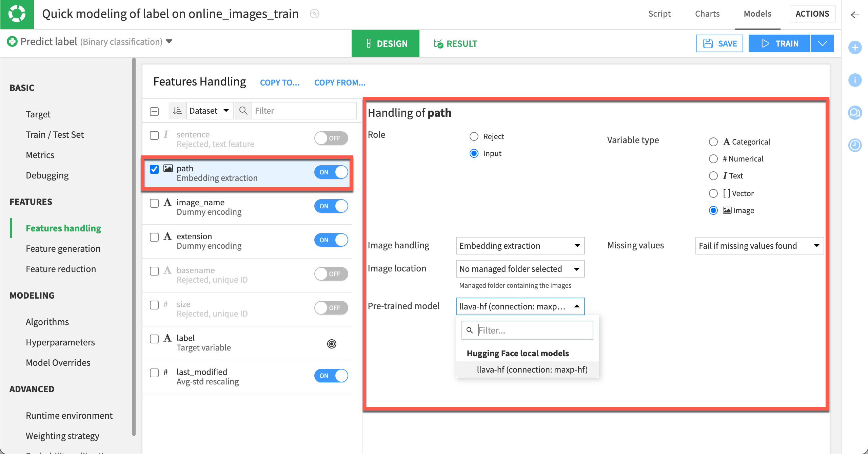Switch to the Charts tab
The width and height of the screenshot is (868, 454).
707,14
